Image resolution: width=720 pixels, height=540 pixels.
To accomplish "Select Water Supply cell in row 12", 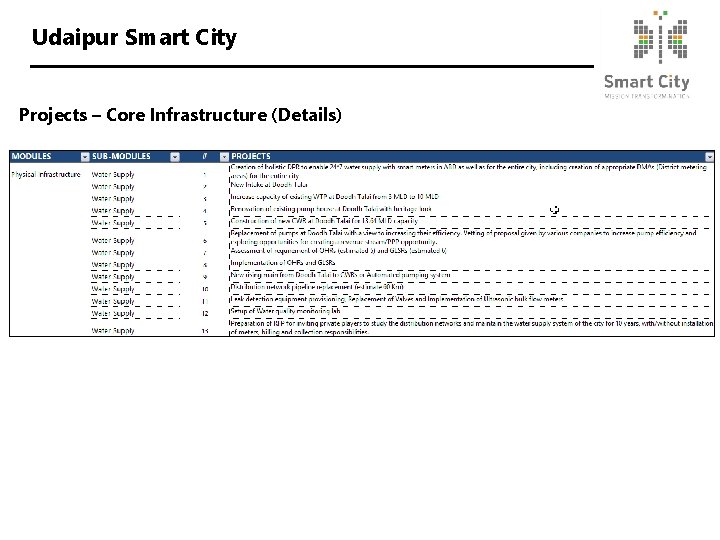I will coord(113,314).
